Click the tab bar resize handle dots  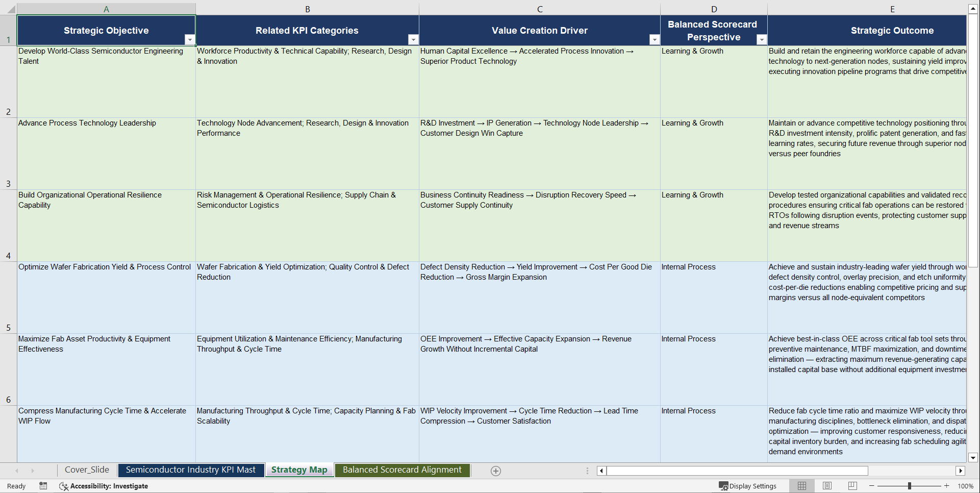point(587,471)
